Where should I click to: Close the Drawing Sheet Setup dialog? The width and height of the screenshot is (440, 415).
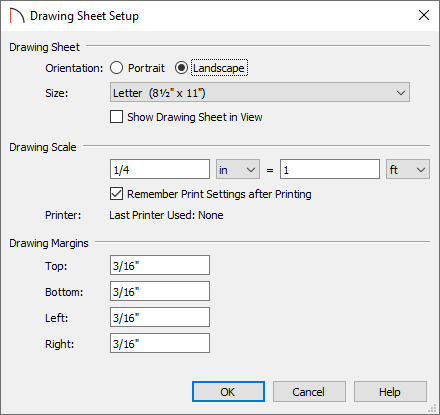pyautogui.click(x=424, y=15)
